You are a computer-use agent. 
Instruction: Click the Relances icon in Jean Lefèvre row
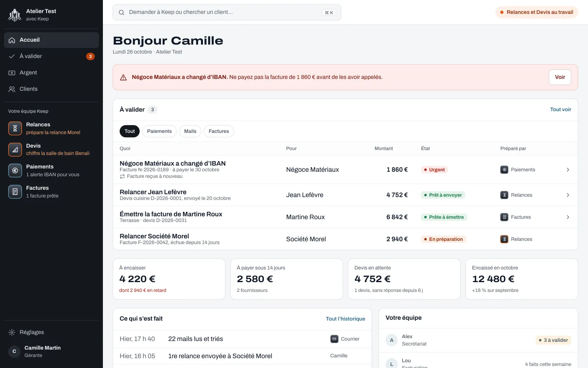coord(504,195)
